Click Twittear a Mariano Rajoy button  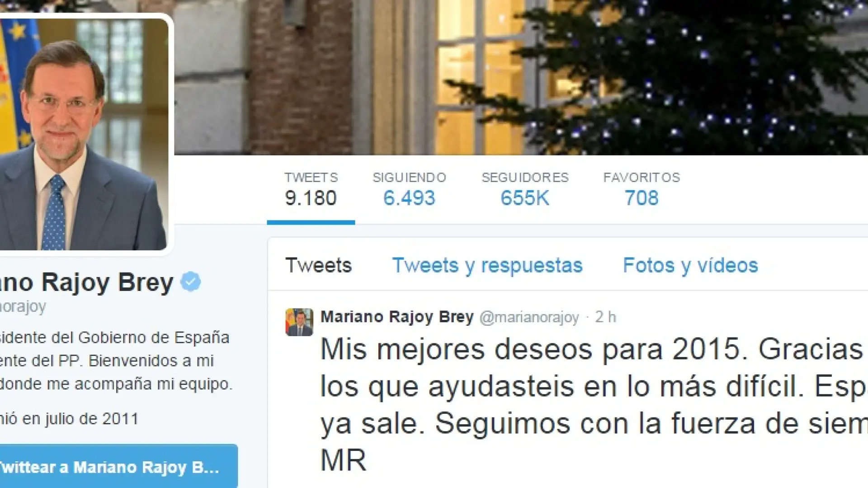(x=119, y=466)
